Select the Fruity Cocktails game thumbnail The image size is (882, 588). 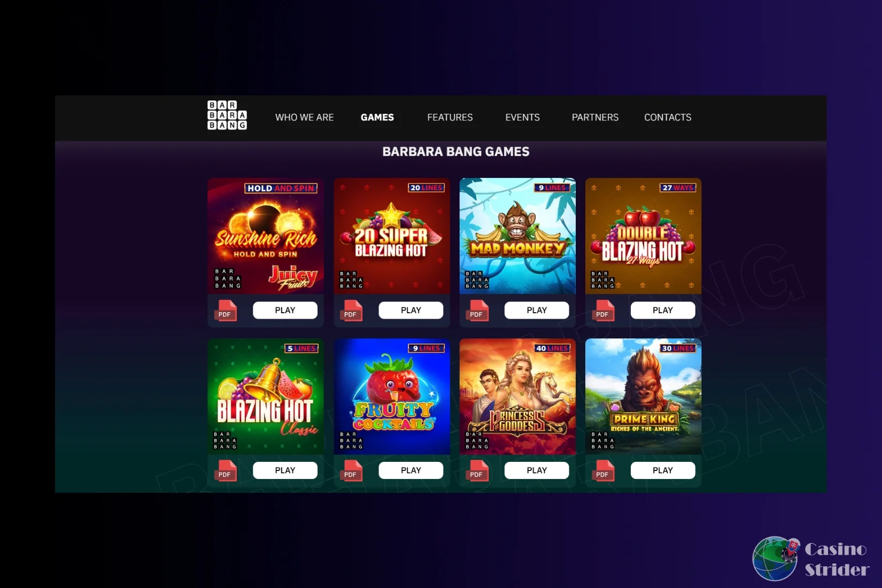(392, 397)
